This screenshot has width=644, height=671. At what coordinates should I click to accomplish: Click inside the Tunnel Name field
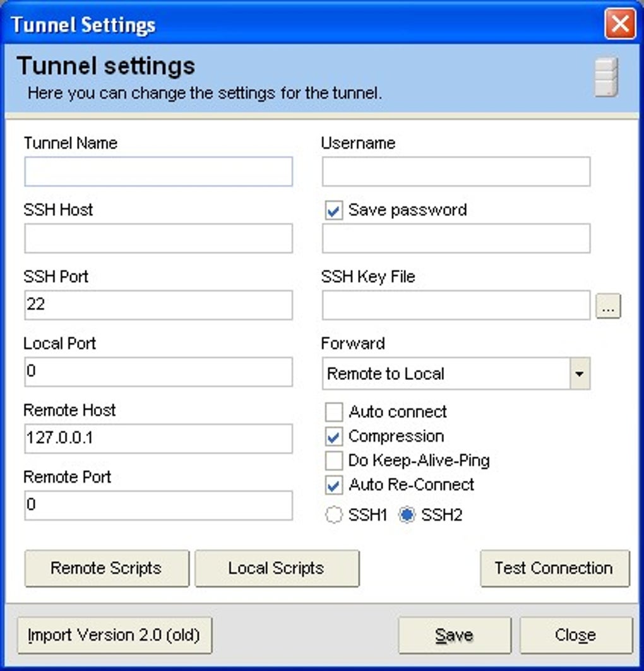158,171
